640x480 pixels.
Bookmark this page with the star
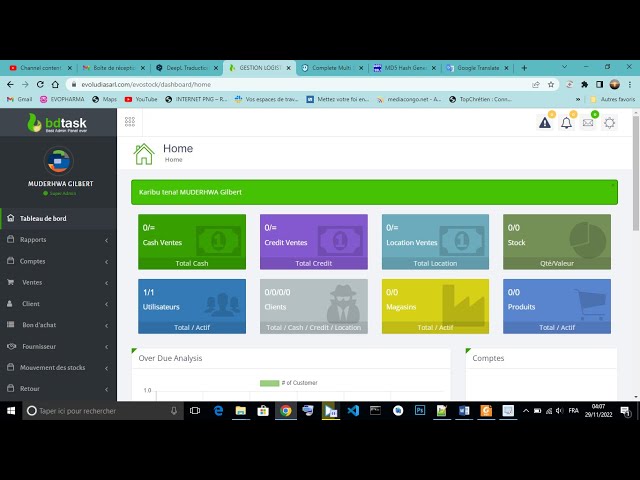point(551,84)
